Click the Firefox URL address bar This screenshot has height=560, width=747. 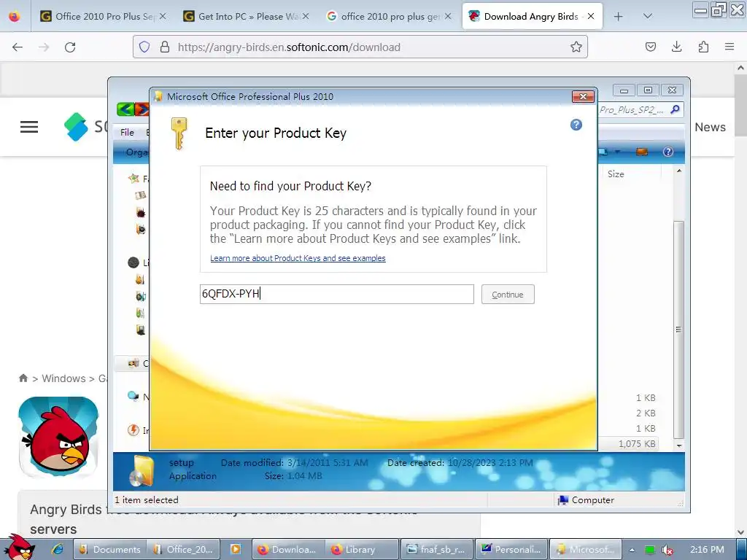360,47
